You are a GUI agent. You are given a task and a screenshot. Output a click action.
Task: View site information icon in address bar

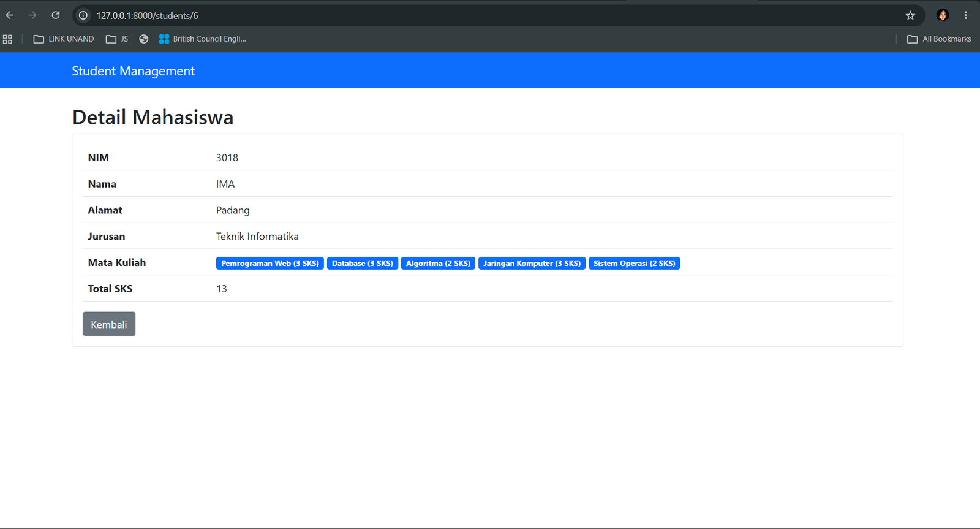tap(83, 15)
